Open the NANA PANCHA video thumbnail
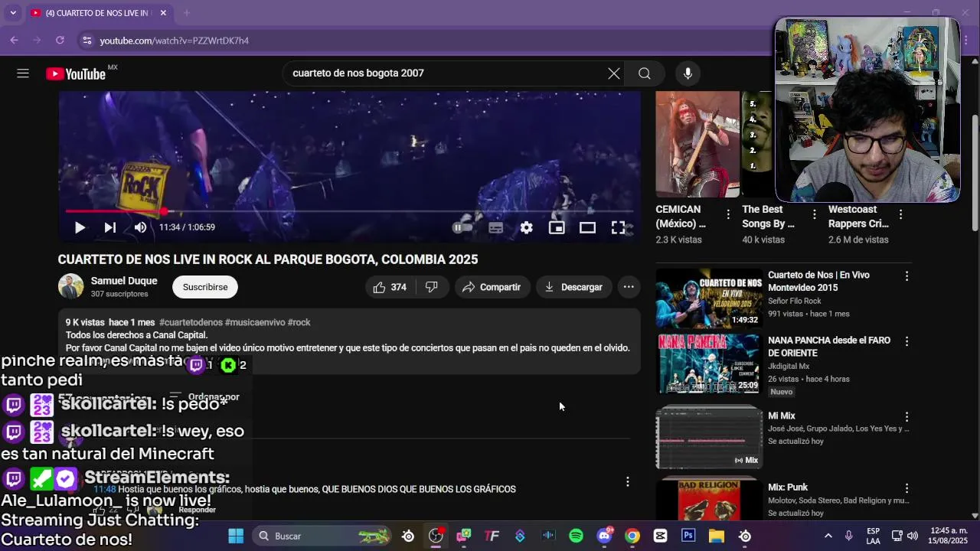The width and height of the screenshot is (980, 551). 709,363
